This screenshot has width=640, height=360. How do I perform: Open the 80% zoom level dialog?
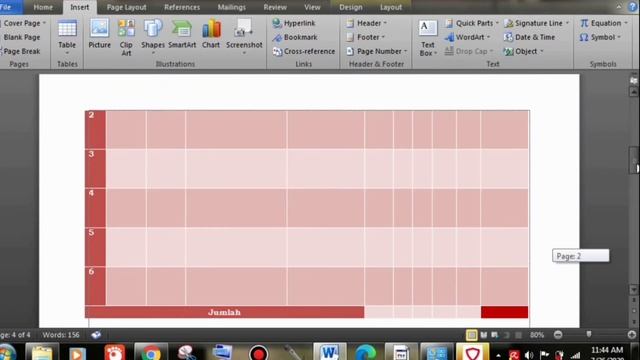tap(537, 335)
